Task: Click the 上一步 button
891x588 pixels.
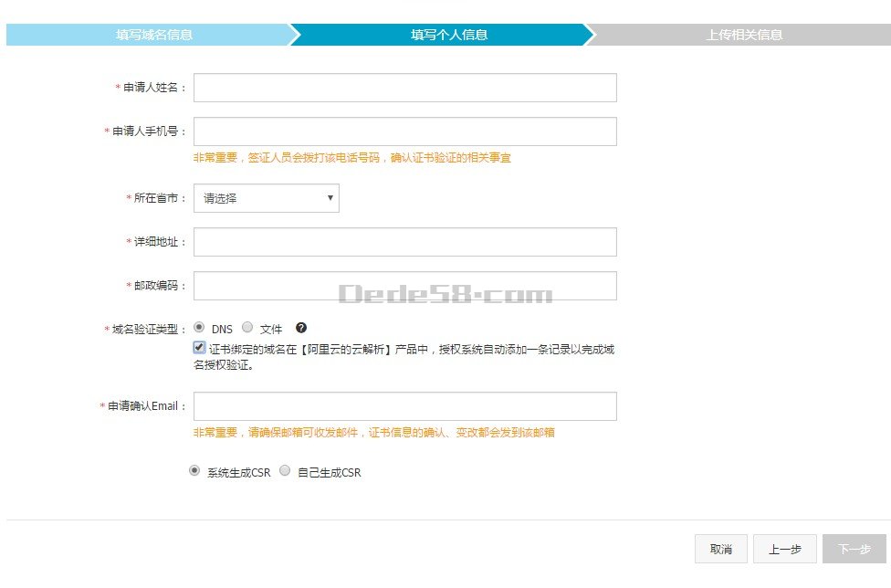Action: pos(784,549)
